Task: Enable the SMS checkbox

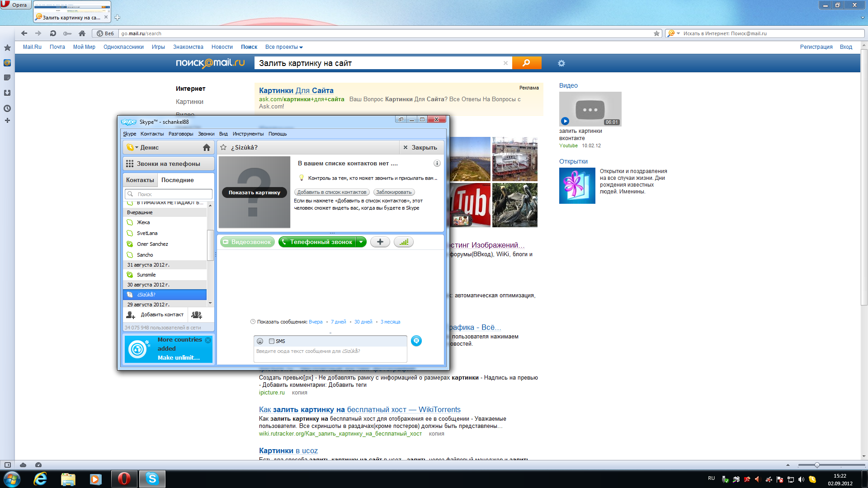Action: pos(272,341)
